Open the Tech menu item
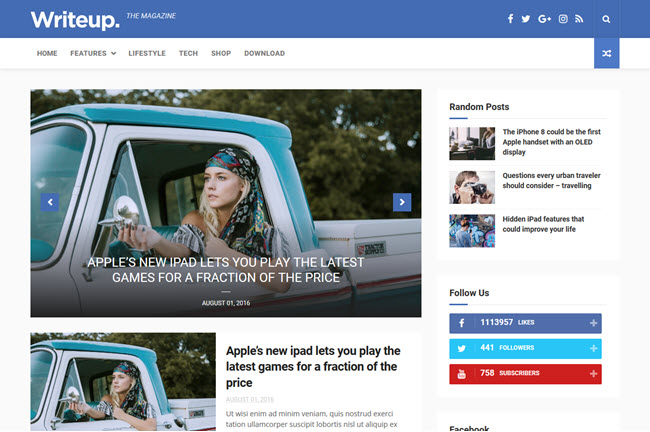 coord(188,53)
